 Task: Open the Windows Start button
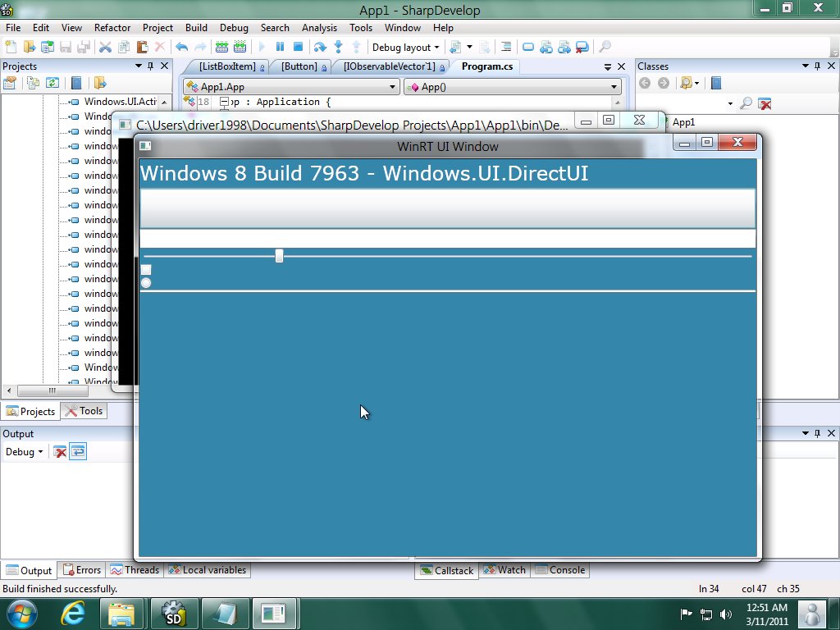click(21, 614)
